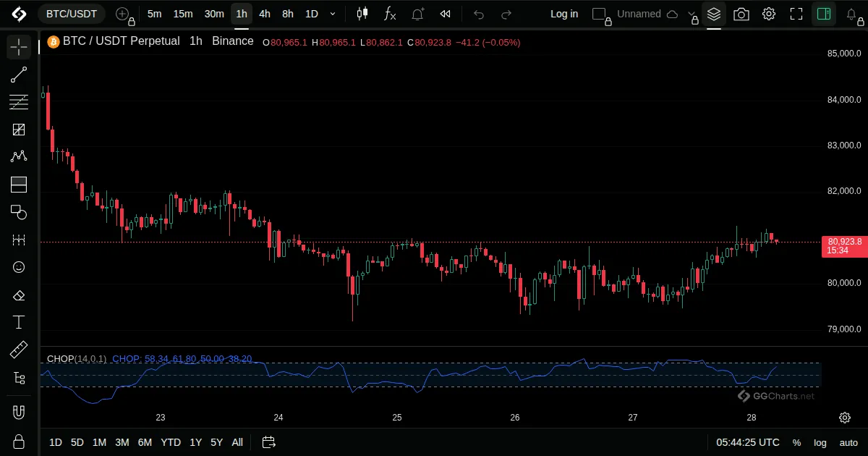The image size is (868, 456).
Task: Set range to YTD
Action: click(x=171, y=442)
